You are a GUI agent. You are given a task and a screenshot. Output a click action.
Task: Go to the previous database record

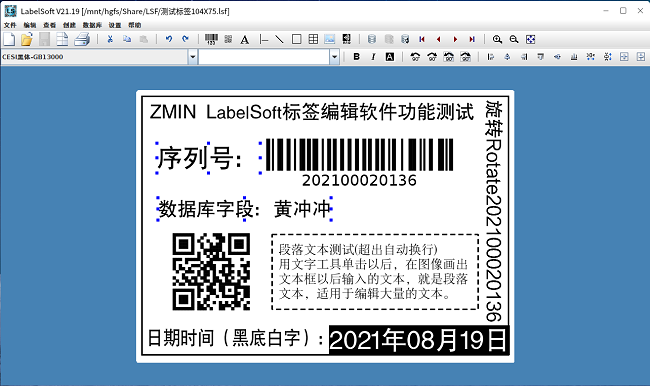pyautogui.click(x=439, y=39)
